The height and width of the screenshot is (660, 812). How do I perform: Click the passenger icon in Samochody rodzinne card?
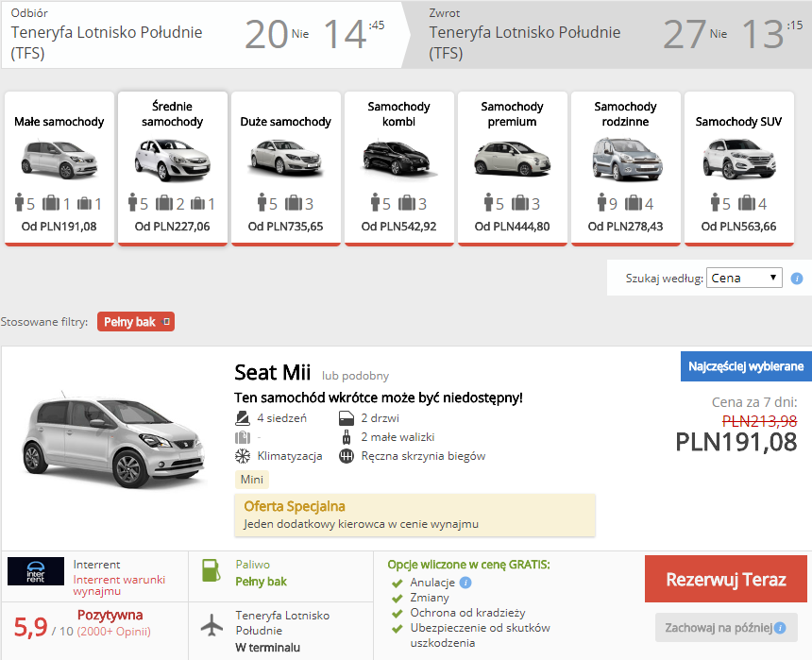click(601, 203)
